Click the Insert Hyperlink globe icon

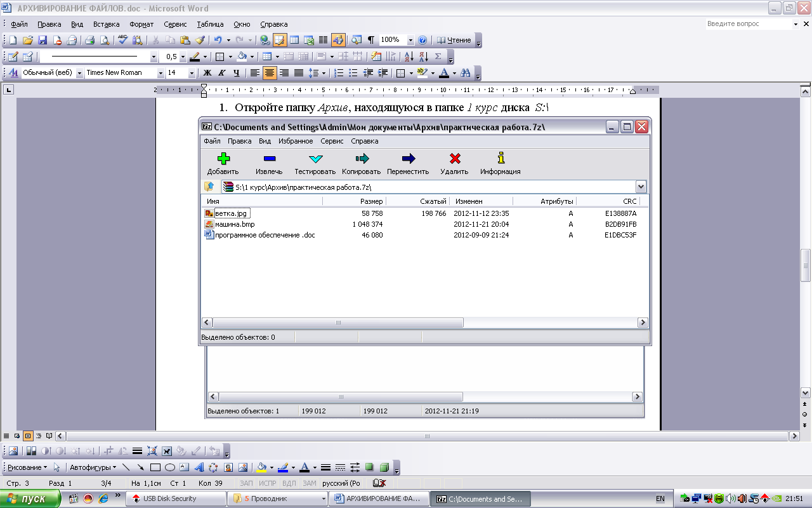(265, 40)
